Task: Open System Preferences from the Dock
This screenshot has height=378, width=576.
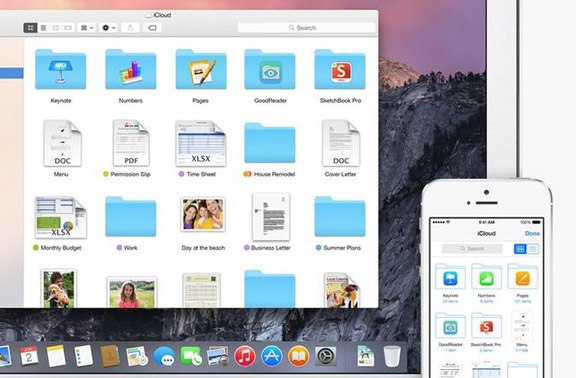Action: click(x=325, y=356)
